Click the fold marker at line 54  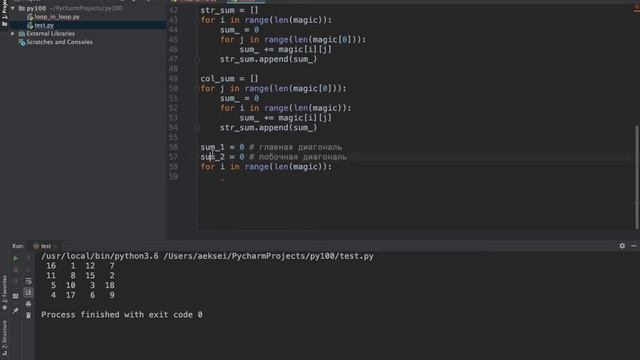pos(197,128)
